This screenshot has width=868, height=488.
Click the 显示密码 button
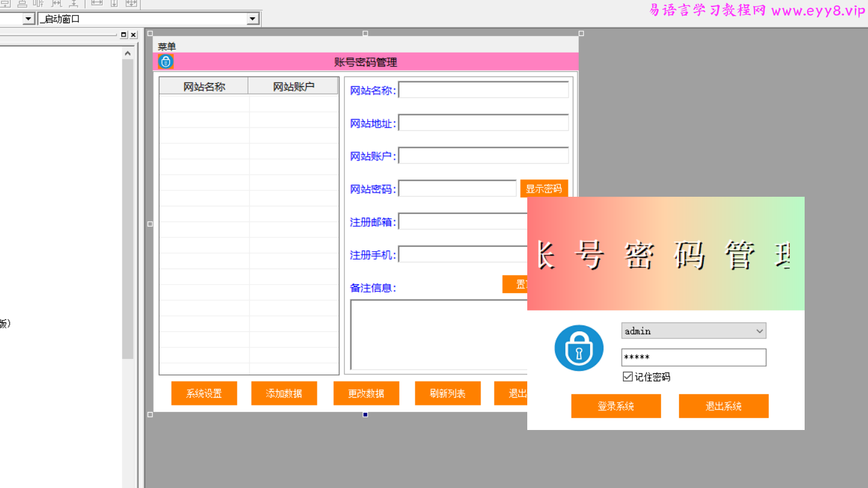pyautogui.click(x=544, y=188)
